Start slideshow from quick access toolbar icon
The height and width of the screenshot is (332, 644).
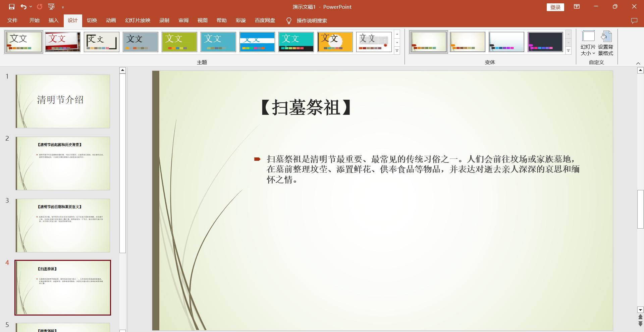51,7
